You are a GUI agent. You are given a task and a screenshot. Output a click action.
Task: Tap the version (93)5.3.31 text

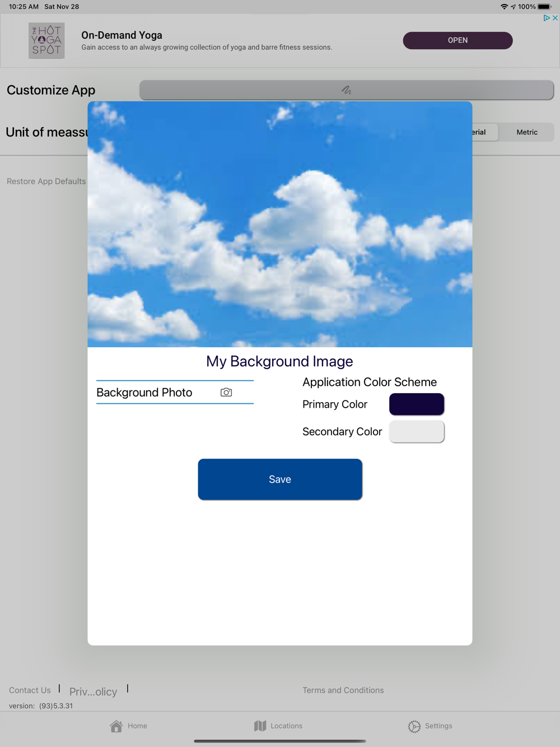click(x=41, y=706)
